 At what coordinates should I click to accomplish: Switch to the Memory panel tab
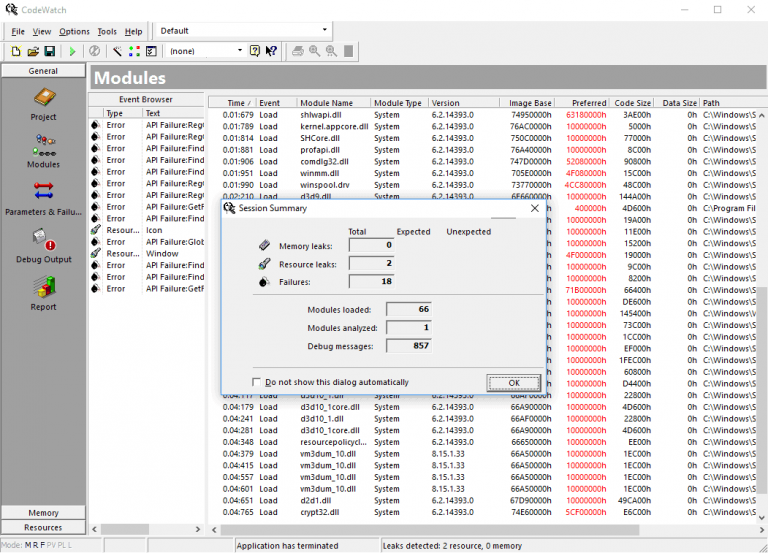point(43,513)
